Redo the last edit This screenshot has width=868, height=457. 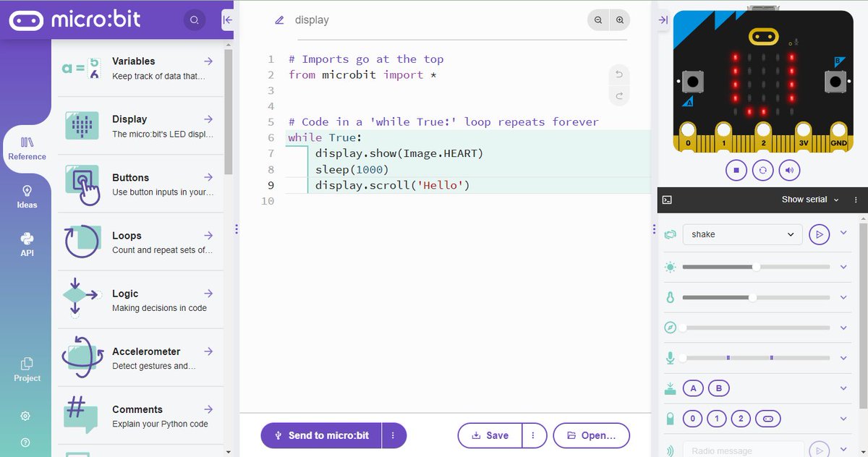pyautogui.click(x=618, y=95)
